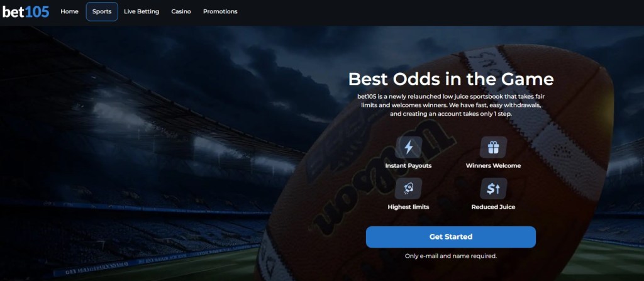Screen dimensions: 644x281
Task: Click the bet105 low juice sportsbook description
Action: tap(451, 105)
